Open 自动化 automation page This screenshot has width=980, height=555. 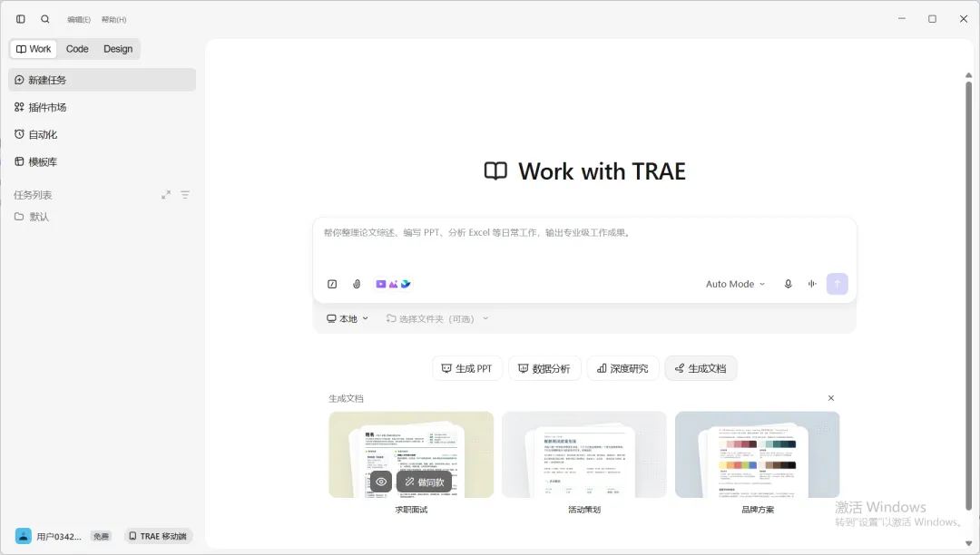click(102, 134)
